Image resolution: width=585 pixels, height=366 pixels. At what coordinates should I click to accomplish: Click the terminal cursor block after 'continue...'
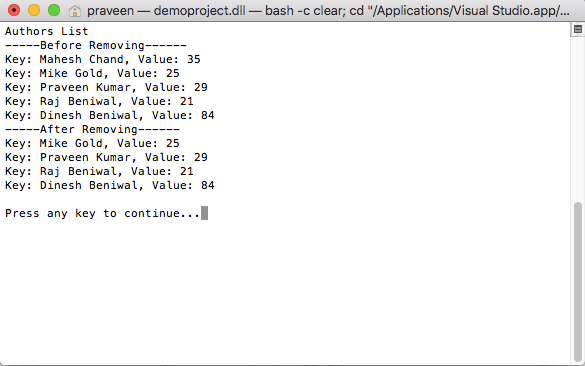(204, 213)
